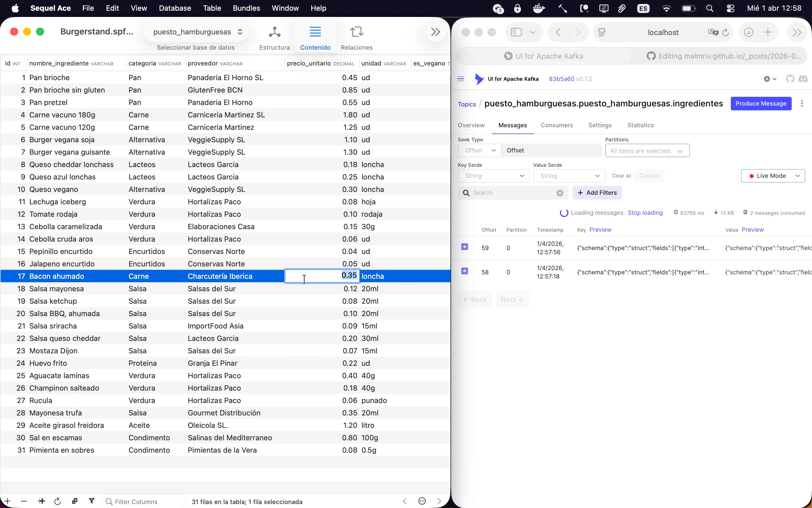Expand message at offset 58
812x508 pixels.
coord(464,271)
